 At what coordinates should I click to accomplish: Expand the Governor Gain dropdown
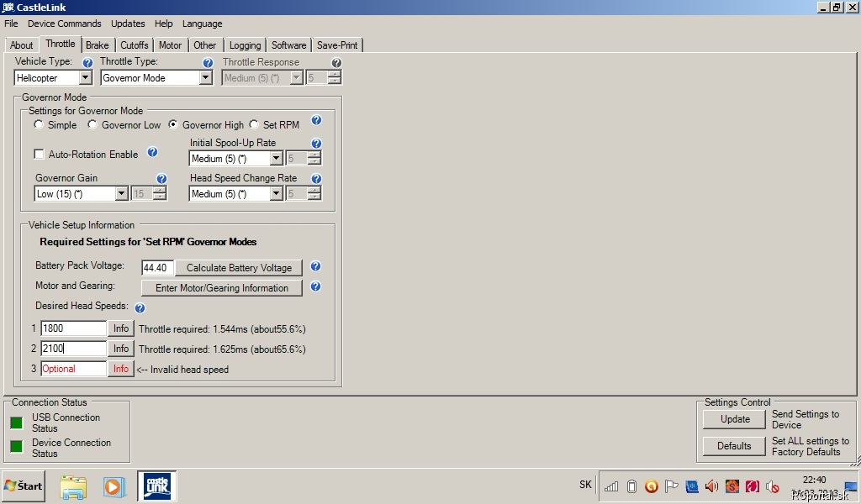(121, 193)
